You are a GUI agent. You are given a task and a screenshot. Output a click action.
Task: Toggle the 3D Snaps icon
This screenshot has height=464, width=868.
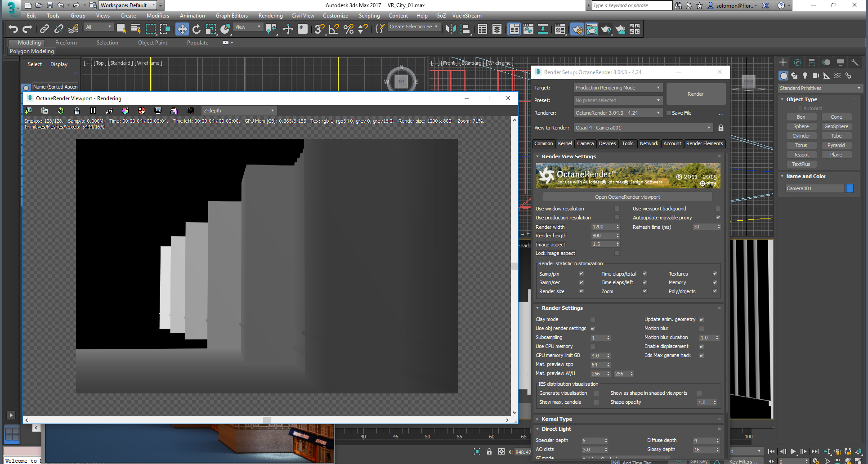point(319,29)
